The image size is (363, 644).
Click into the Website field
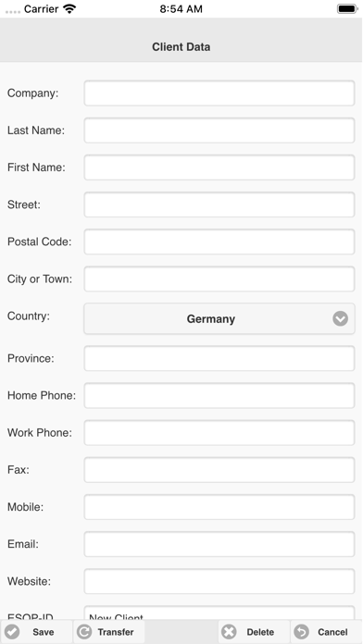[x=219, y=581]
